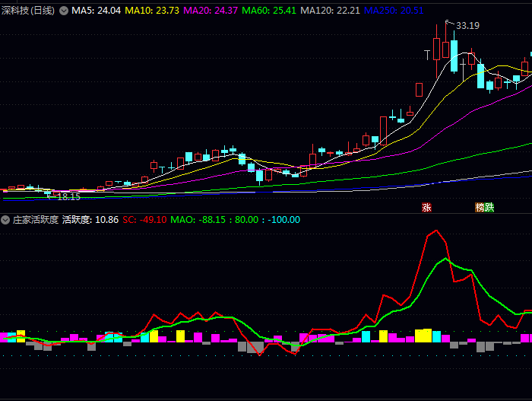Click the 榜 badge under the chart
This screenshot has width=532, height=401.
(x=480, y=207)
